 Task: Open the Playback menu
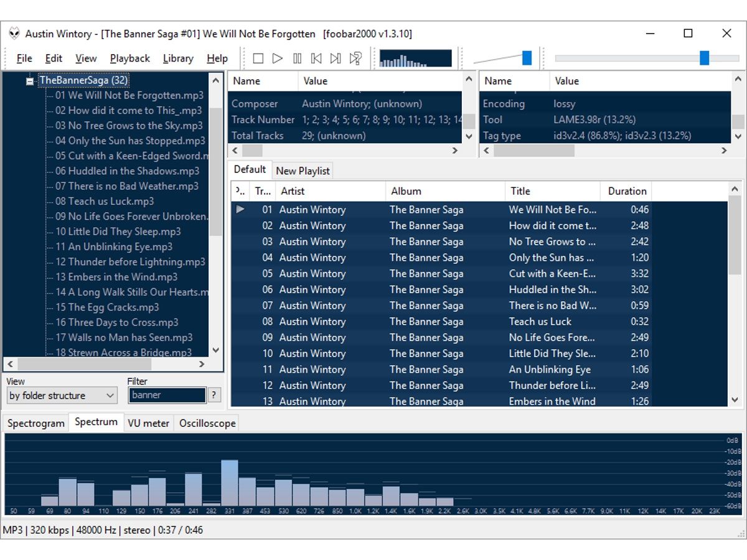click(129, 58)
